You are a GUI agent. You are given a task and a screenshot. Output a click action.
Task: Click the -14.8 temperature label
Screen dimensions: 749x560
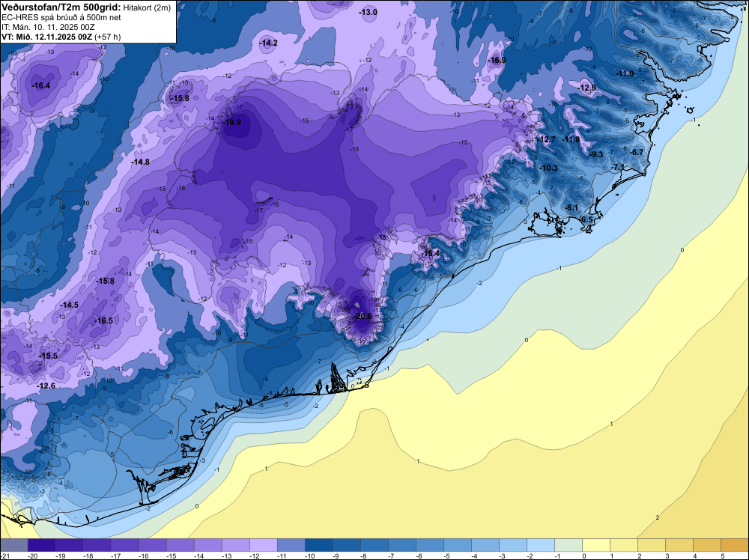(141, 162)
